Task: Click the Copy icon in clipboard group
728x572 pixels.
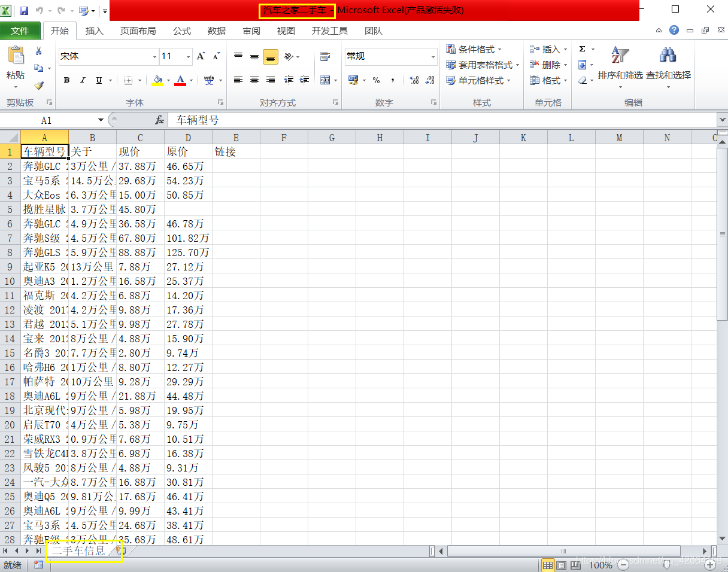Action: [x=39, y=68]
